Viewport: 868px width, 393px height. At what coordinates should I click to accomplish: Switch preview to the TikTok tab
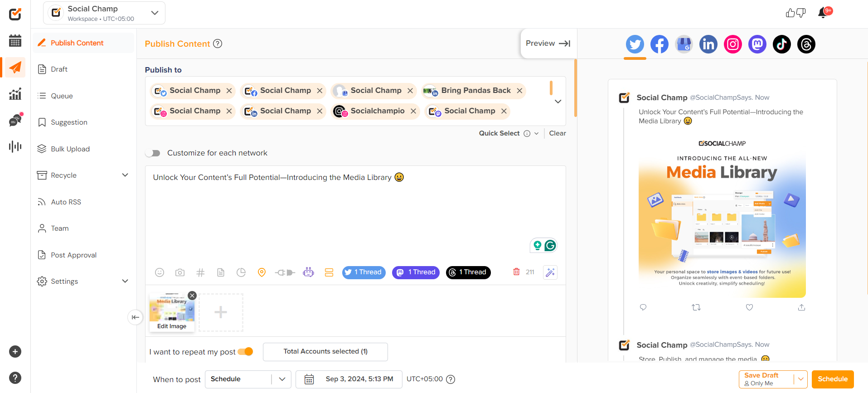782,44
